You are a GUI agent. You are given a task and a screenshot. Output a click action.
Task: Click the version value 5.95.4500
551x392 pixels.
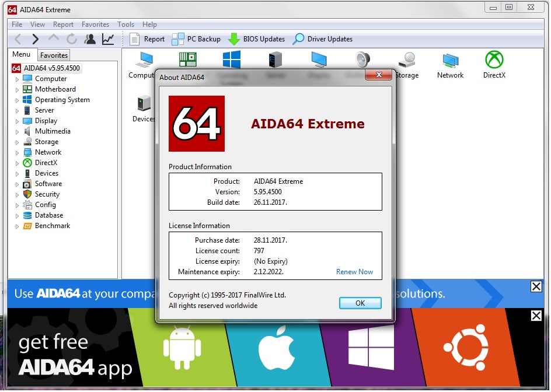pyautogui.click(x=267, y=192)
